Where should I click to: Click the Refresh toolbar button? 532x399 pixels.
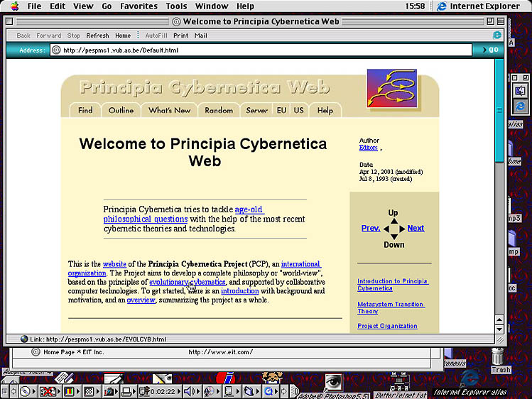coord(97,35)
